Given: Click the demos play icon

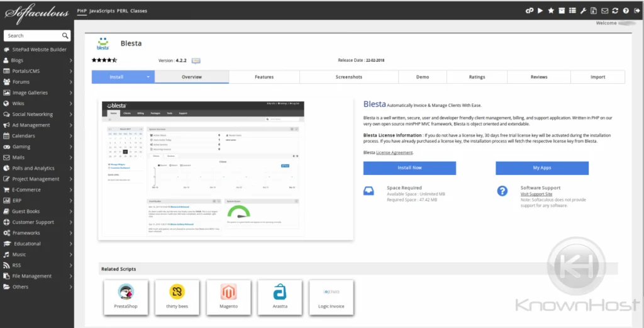Looking at the screenshot, I should pos(540,11).
